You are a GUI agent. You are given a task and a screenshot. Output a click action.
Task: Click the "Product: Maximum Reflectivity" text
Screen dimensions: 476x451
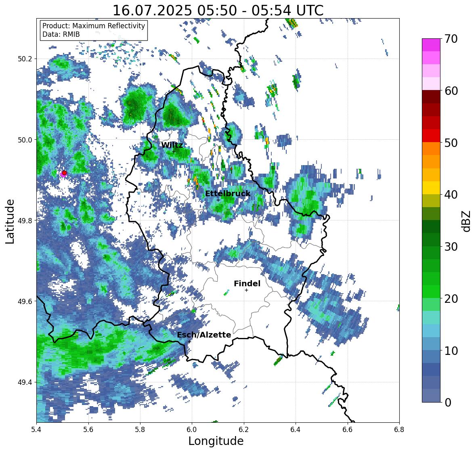click(x=94, y=26)
